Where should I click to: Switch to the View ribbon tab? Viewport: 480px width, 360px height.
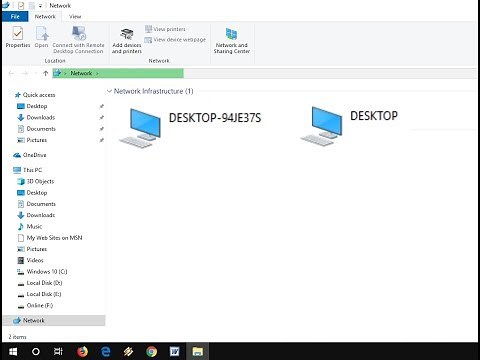pyautogui.click(x=75, y=16)
